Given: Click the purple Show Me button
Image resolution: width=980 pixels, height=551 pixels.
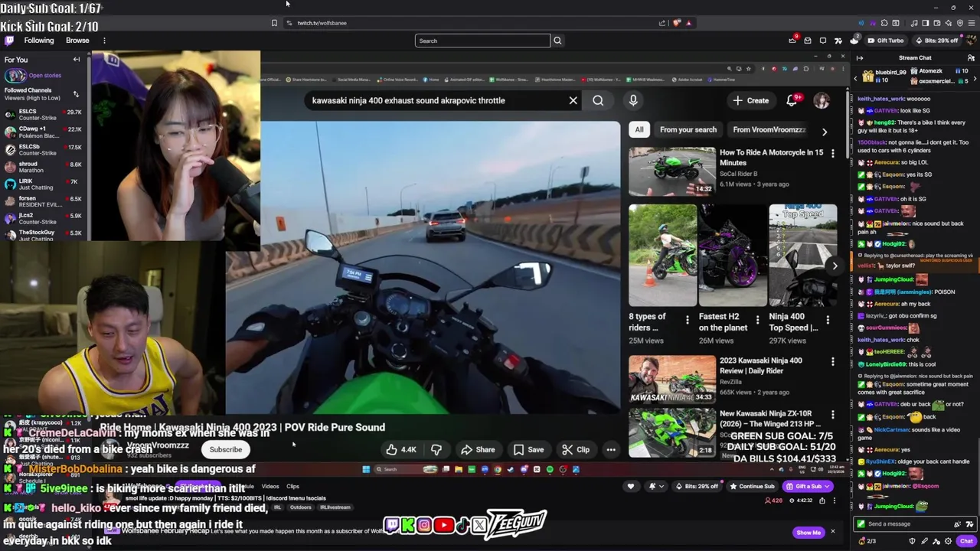Looking at the screenshot, I should pyautogui.click(x=808, y=533).
